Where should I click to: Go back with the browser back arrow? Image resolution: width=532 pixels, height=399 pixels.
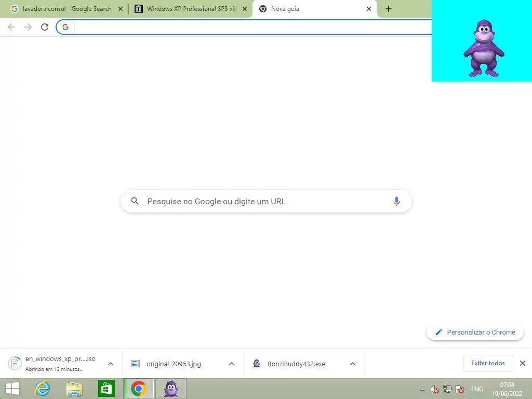point(11,27)
